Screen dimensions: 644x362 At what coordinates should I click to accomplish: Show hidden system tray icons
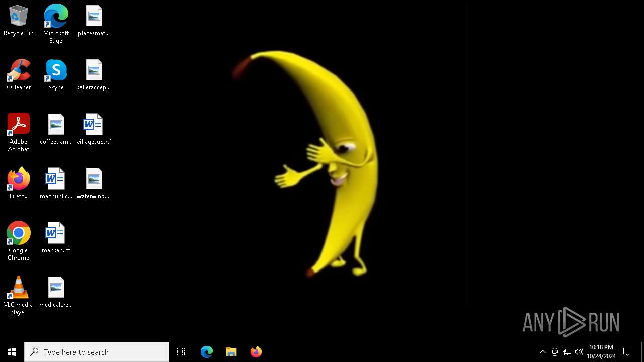tap(543, 352)
